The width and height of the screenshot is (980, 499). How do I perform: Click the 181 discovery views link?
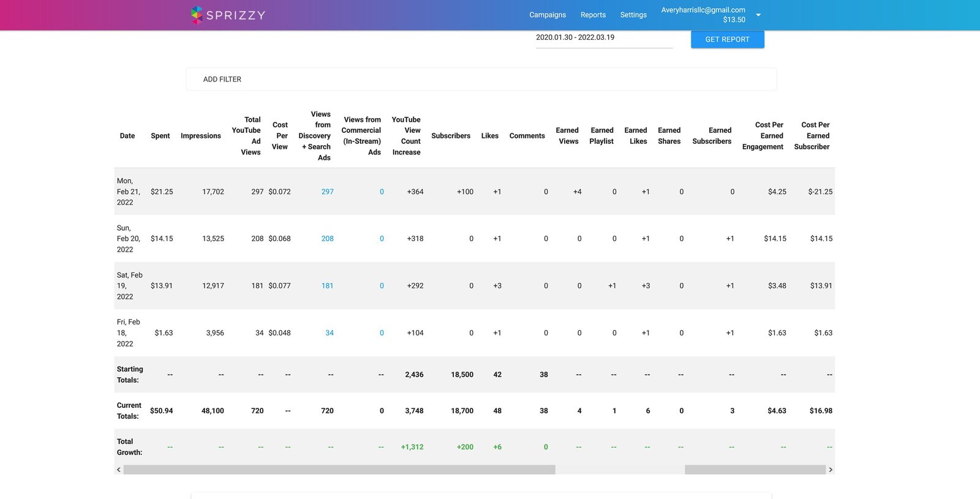coord(327,286)
